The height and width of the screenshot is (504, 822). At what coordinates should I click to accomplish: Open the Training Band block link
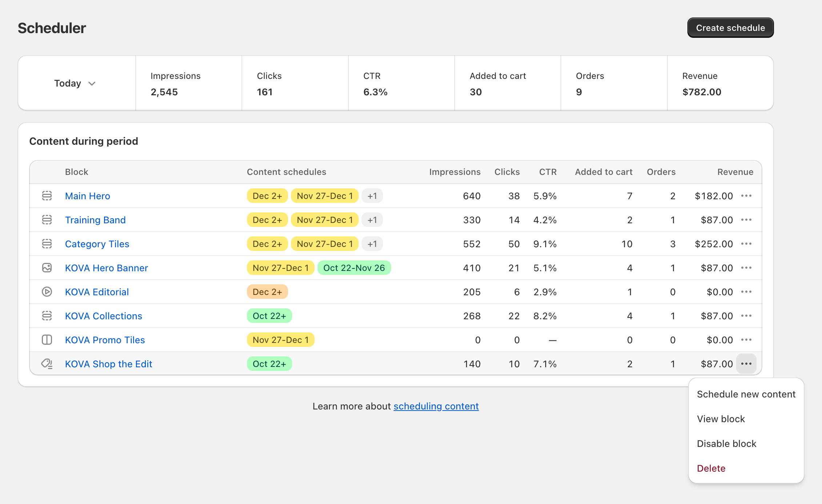tap(95, 220)
